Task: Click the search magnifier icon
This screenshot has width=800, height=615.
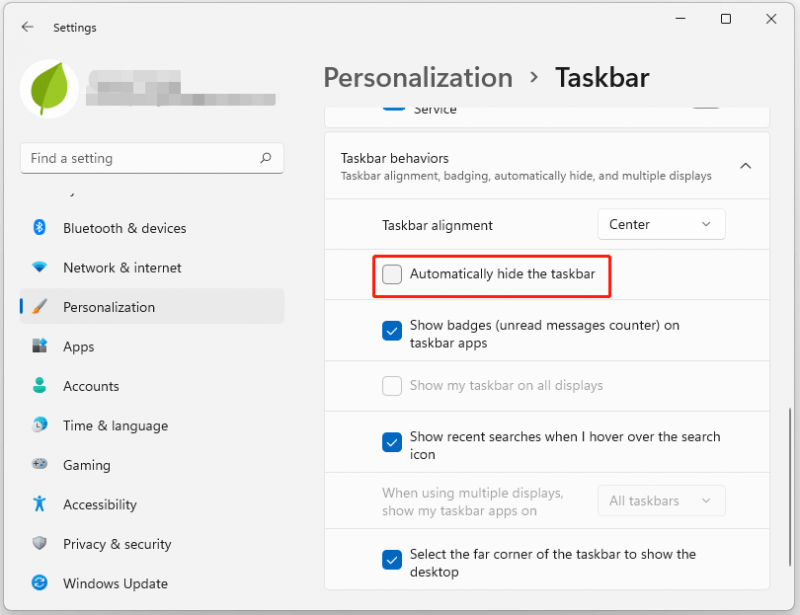Action: tap(265, 158)
